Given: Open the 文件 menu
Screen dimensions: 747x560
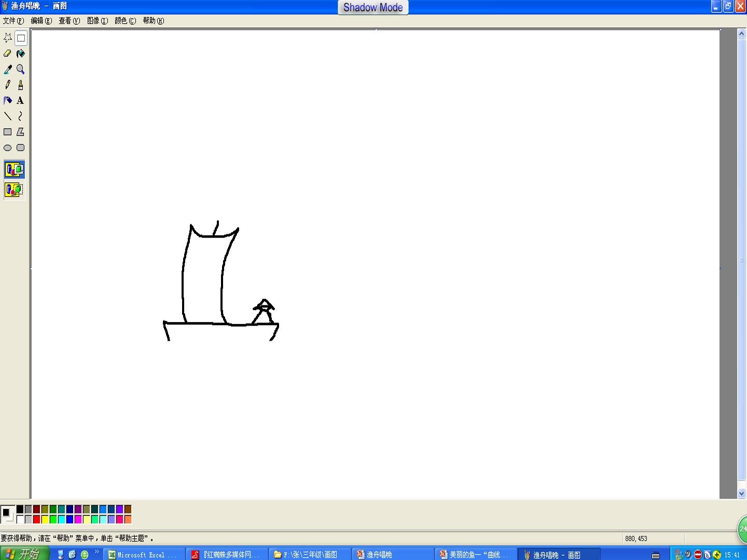Looking at the screenshot, I should [x=13, y=21].
